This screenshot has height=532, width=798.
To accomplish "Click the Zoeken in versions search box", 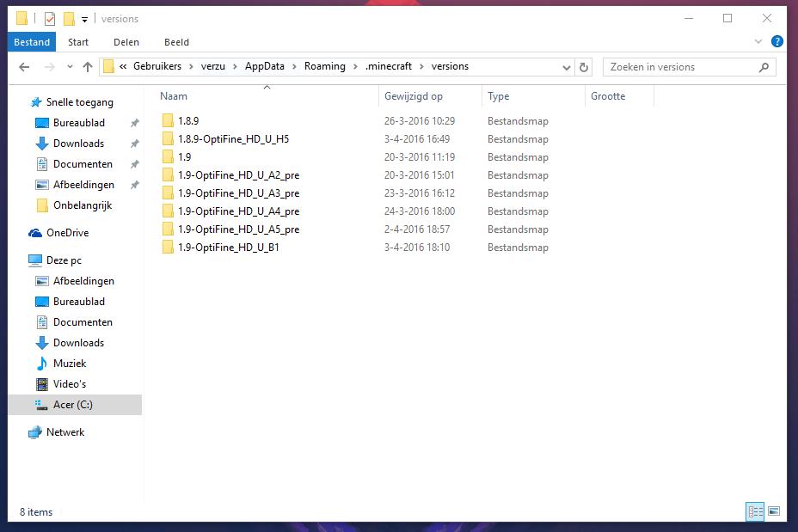I will 689,67.
